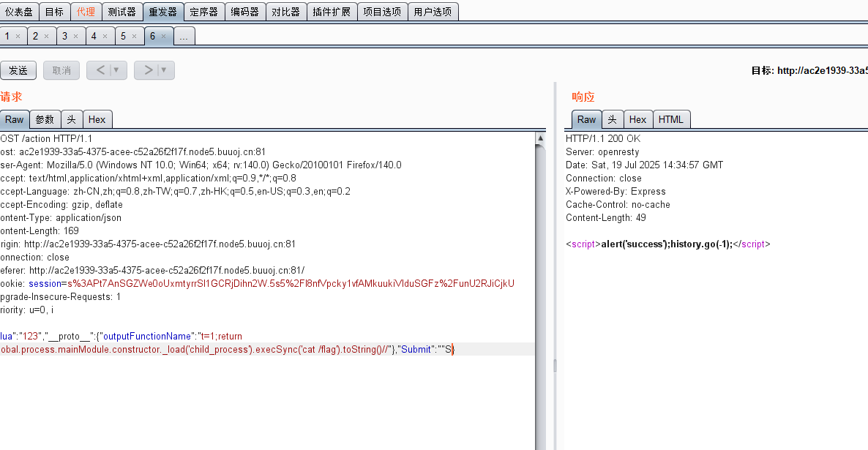Click the X-Powered-By: Express response header
The height and width of the screenshot is (450, 868).
coord(616,191)
